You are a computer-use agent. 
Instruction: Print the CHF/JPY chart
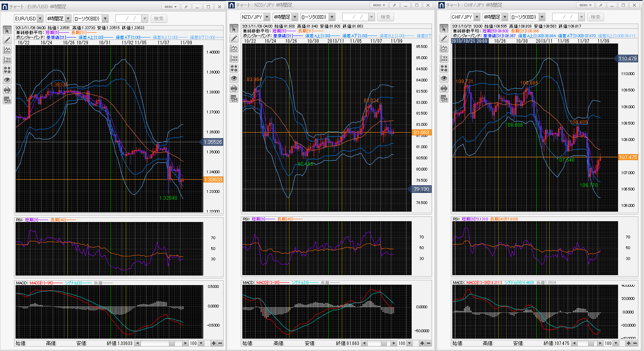point(444,88)
